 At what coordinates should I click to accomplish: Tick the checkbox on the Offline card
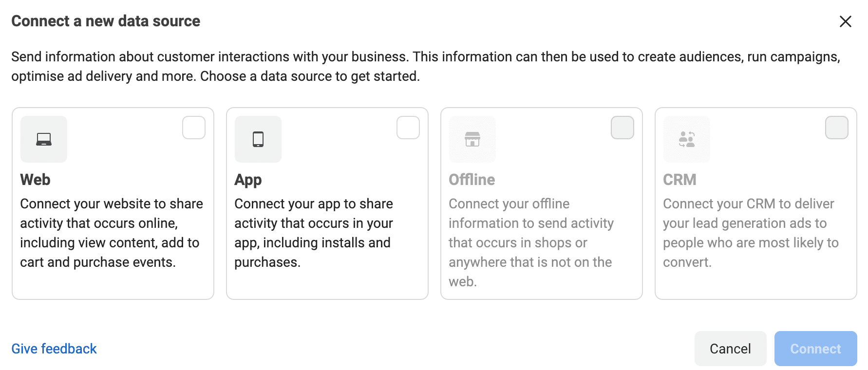[623, 128]
